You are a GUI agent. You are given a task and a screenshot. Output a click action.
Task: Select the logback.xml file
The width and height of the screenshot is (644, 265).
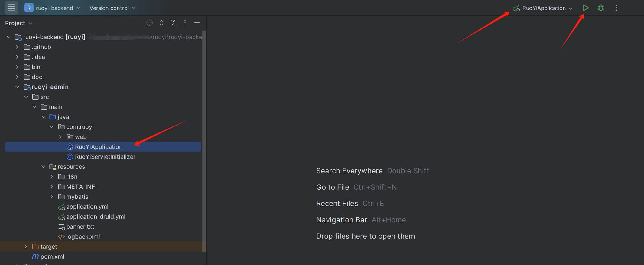pos(83,237)
